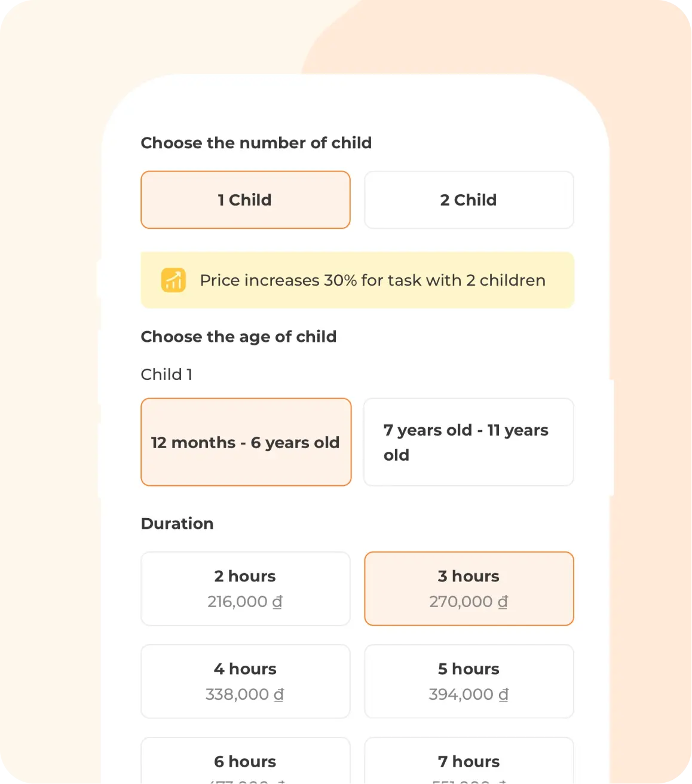692x784 pixels.
Task: Choose the 6 hours duration option
Action: [x=245, y=762]
